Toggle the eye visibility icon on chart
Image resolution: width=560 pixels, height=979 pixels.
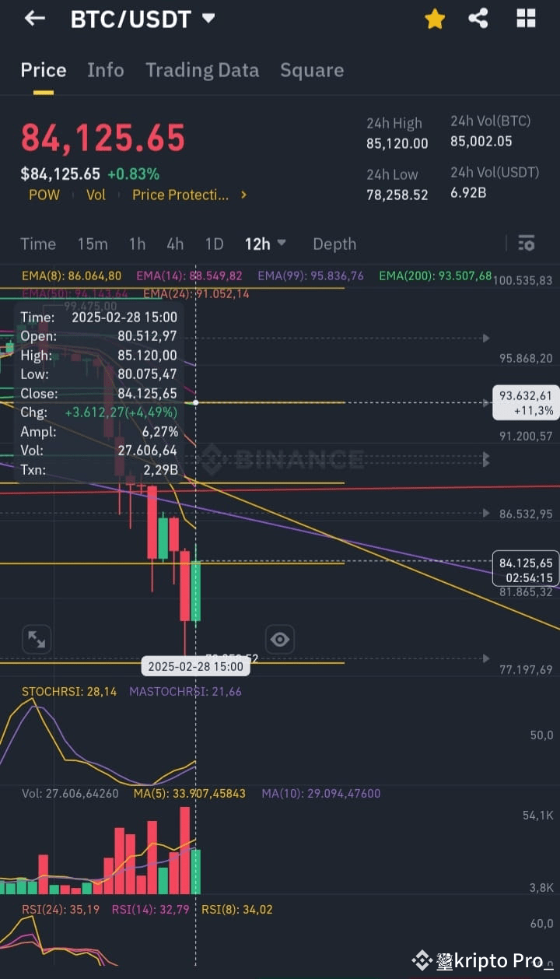point(279,640)
